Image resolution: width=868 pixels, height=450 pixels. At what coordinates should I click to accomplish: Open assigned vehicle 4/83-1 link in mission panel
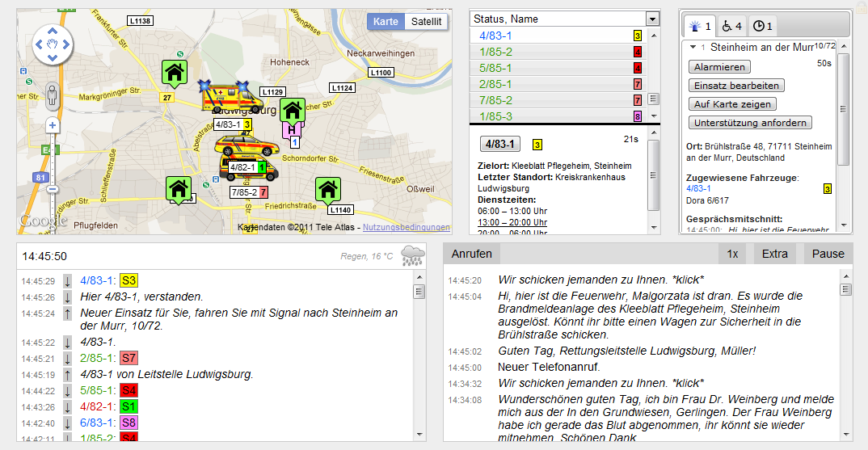coord(698,189)
